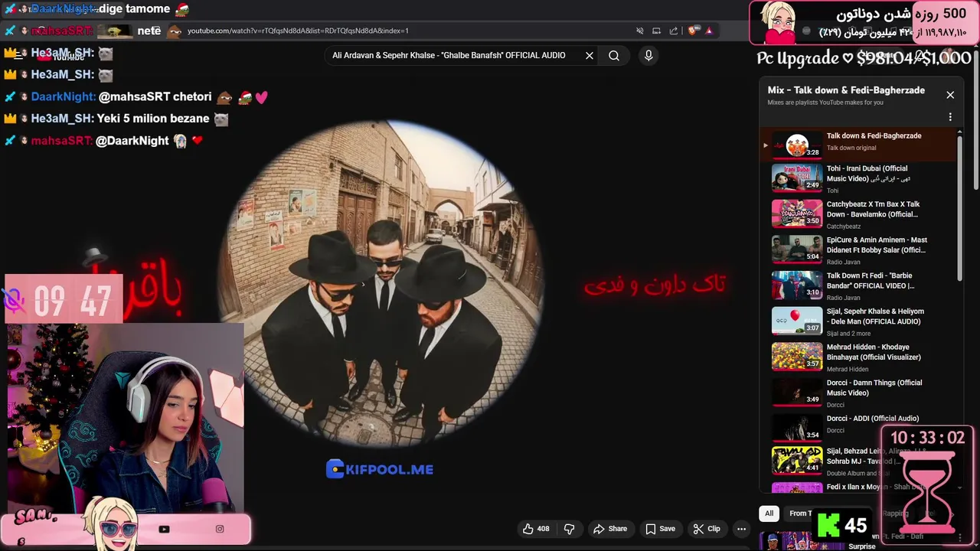The image size is (980, 551).
Task: Select Dorcci - Damn Things playlist entry
Action: point(857,393)
